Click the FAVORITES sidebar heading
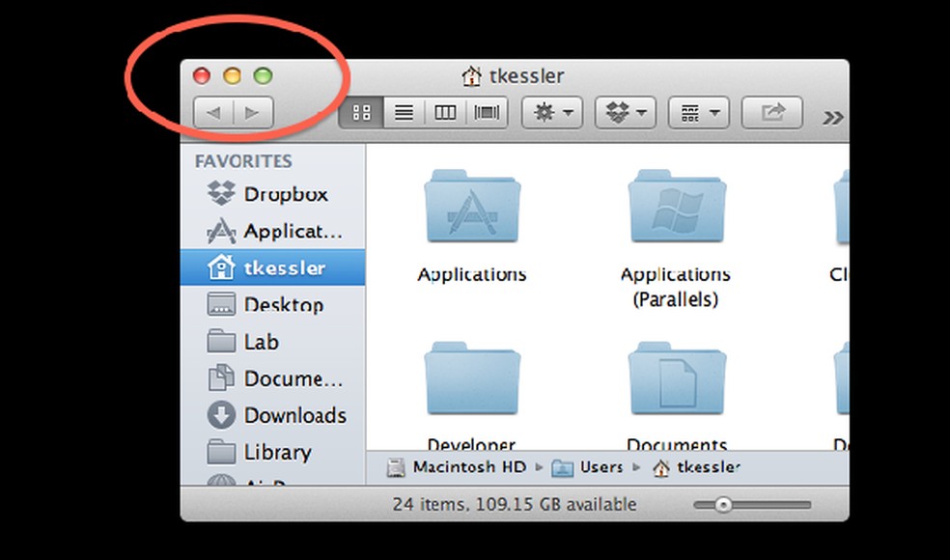Image resolution: width=950 pixels, height=560 pixels. [243, 161]
